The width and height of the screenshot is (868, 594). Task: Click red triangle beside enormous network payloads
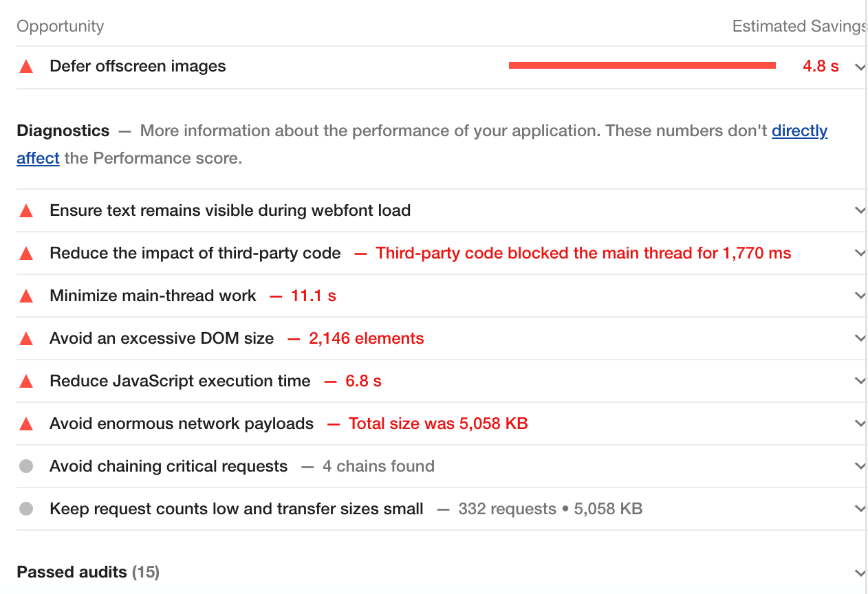tap(26, 424)
